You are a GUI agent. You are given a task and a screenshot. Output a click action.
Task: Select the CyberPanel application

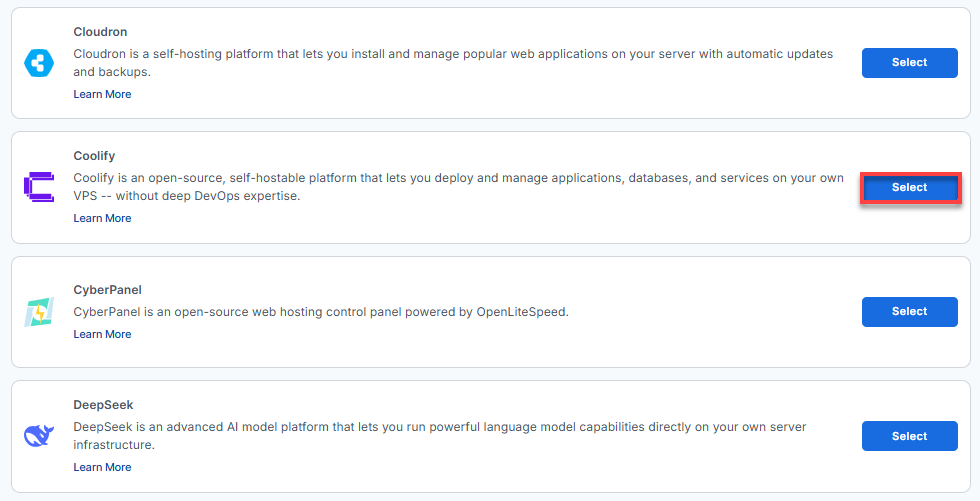[x=909, y=311]
